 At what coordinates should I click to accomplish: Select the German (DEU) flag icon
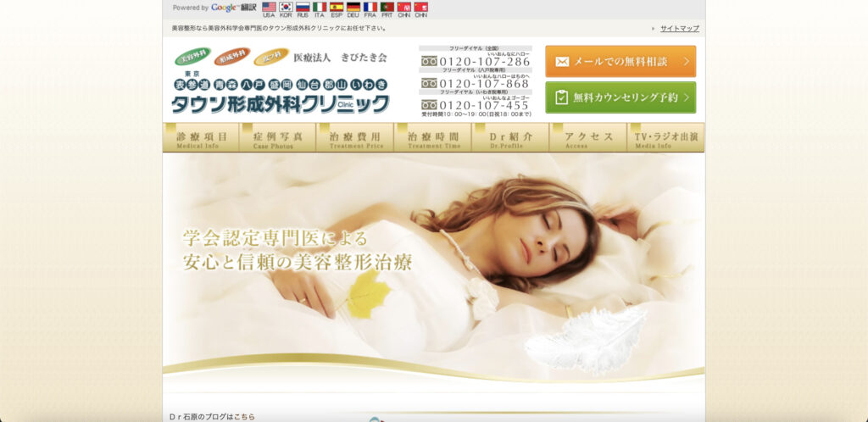pyautogui.click(x=353, y=7)
